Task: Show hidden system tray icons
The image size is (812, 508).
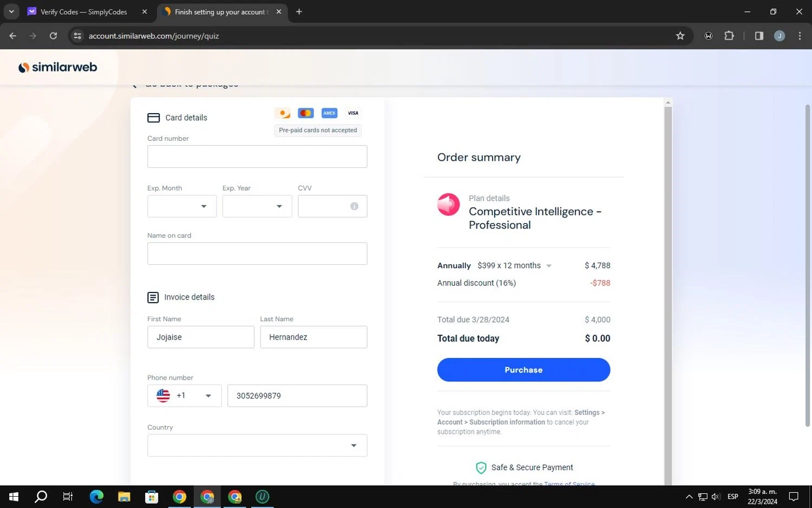Action: (689, 497)
